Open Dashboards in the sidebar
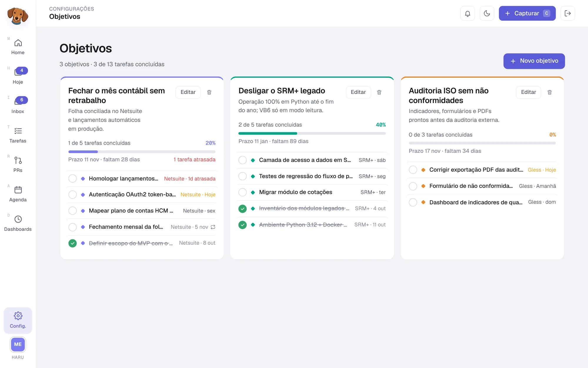 point(18,224)
